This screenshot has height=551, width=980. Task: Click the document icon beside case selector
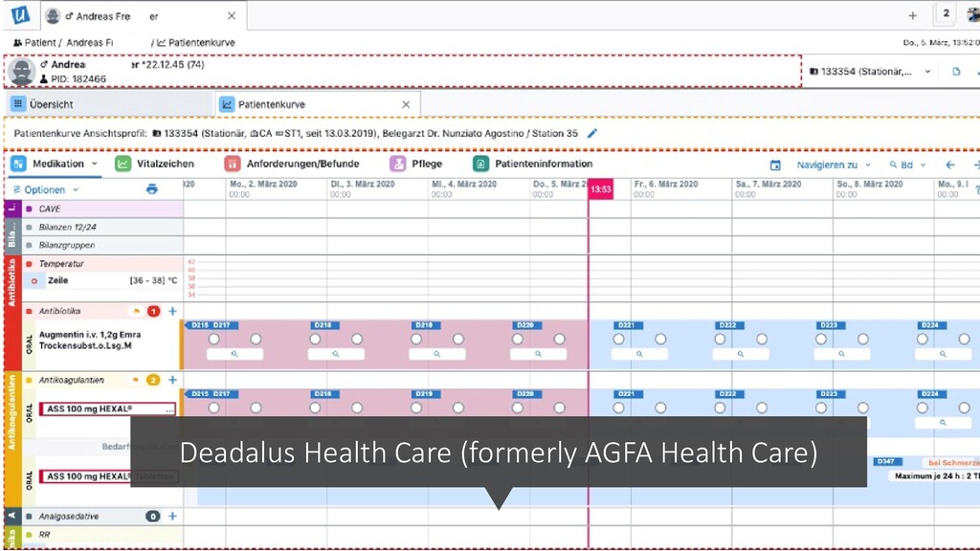point(956,71)
